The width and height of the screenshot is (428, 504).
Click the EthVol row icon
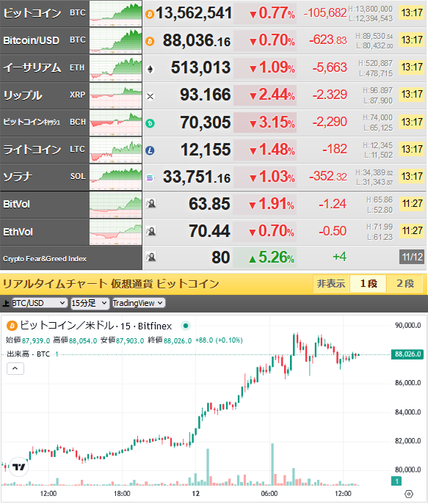point(150,231)
